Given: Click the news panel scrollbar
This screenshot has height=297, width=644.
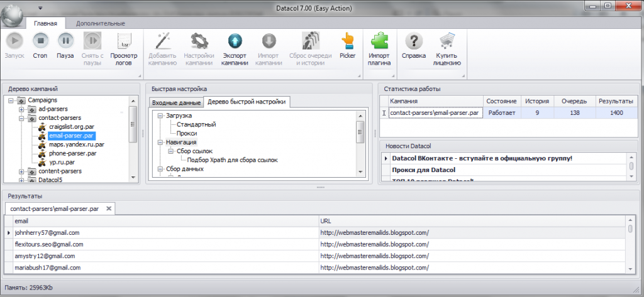Looking at the screenshot, I should pyautogui.click(x=631, y=166).
